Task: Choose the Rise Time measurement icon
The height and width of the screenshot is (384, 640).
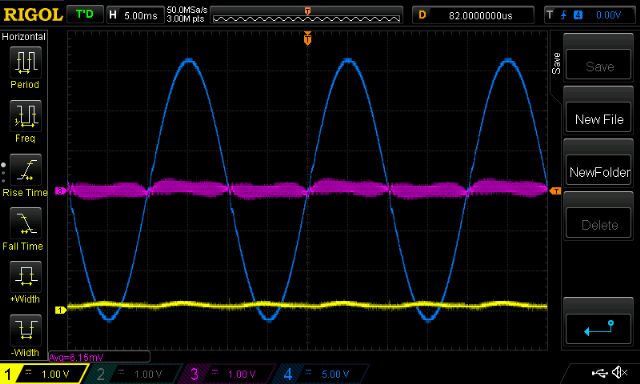Action: pos(25,170)
